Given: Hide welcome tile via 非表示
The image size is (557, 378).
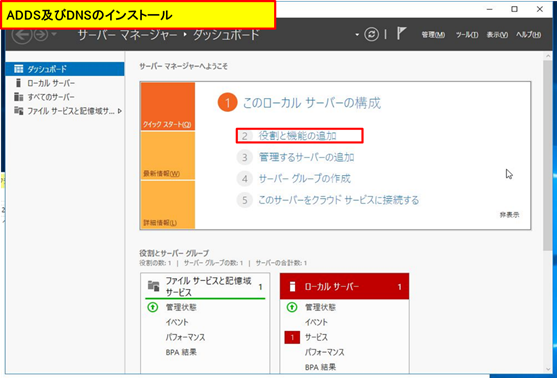Looking at the screenshot, I should 509,215.
